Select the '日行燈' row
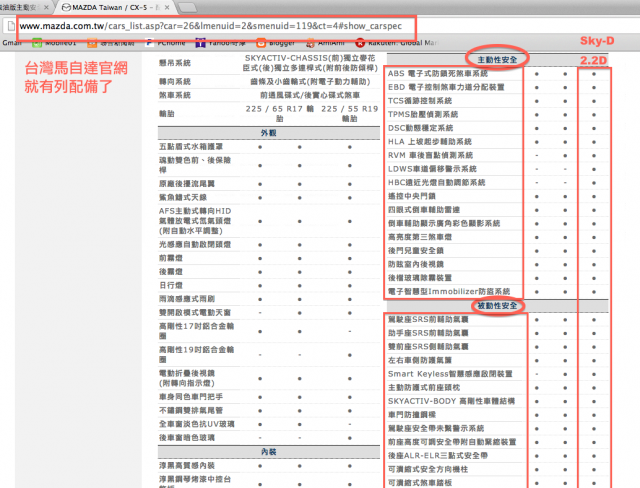The image size is (640, 488). [269, 286]
